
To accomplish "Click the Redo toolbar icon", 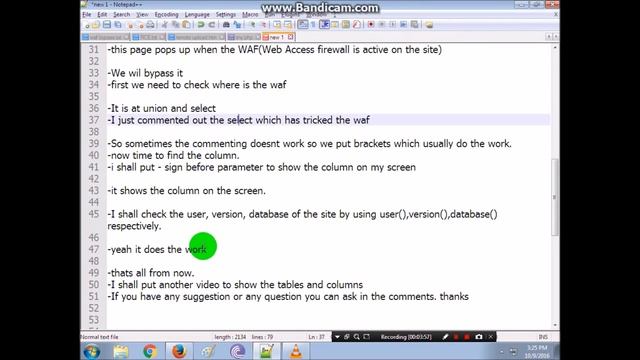I will pos(212,25).
